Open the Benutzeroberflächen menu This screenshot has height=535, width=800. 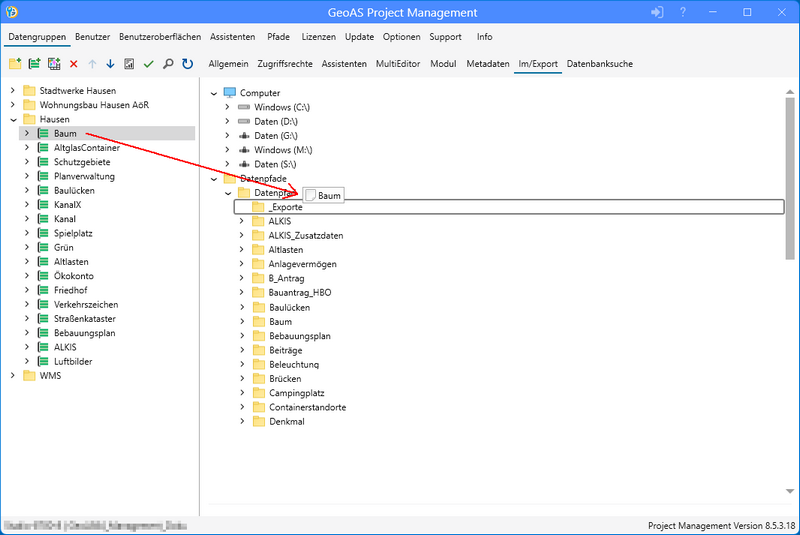point(160,37)
